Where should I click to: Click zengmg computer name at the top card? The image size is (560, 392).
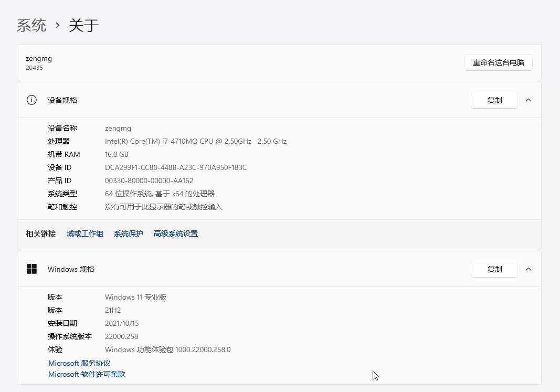click(38, 59)
